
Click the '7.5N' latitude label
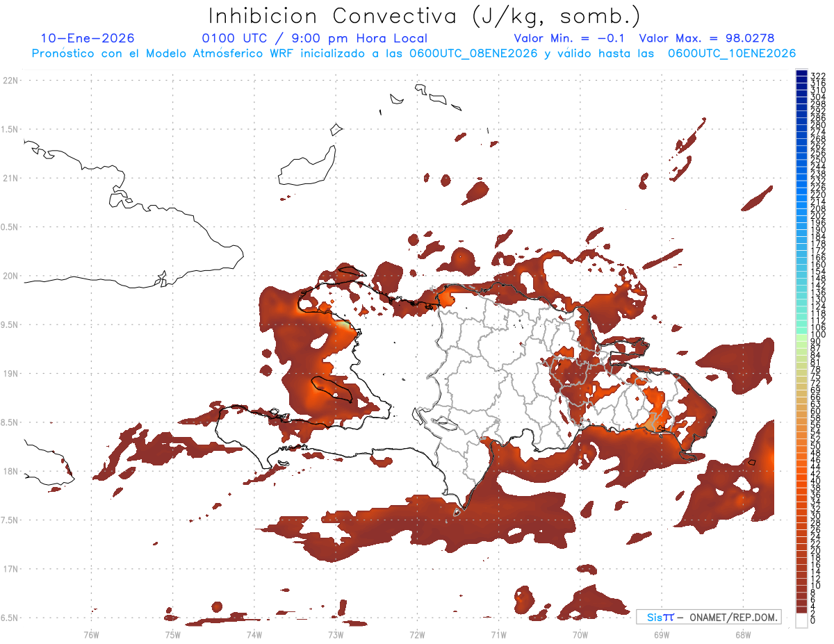pos(10,520)
